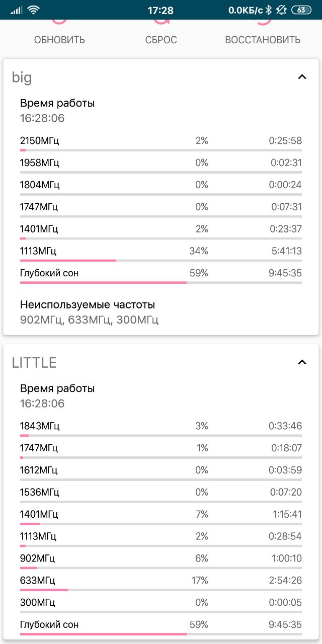Viewport: 322px width, 644px height.
Task: Tap the clock showing 17:28
Action: point(160,10)
